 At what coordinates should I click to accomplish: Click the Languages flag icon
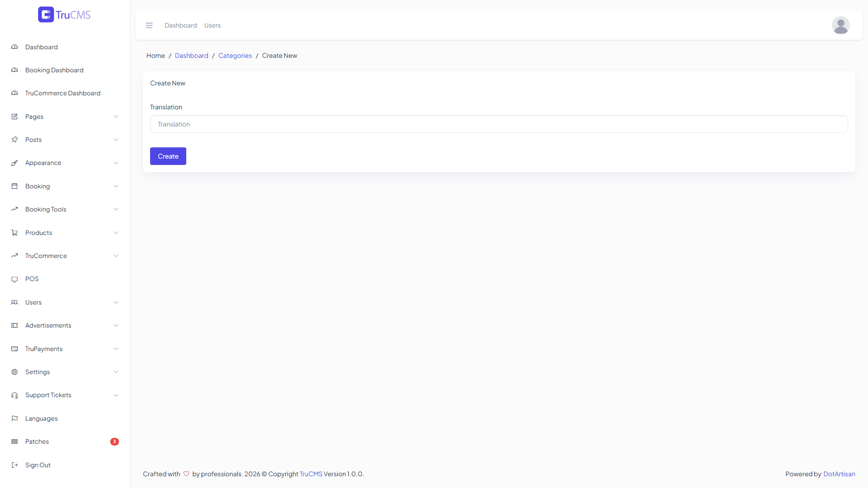coord(14,418)
